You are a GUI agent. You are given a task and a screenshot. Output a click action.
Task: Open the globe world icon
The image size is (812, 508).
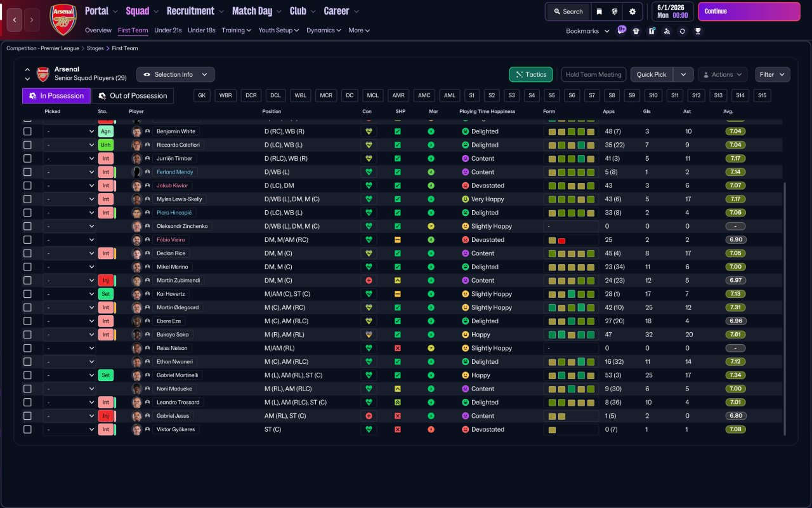pos(615,11)
